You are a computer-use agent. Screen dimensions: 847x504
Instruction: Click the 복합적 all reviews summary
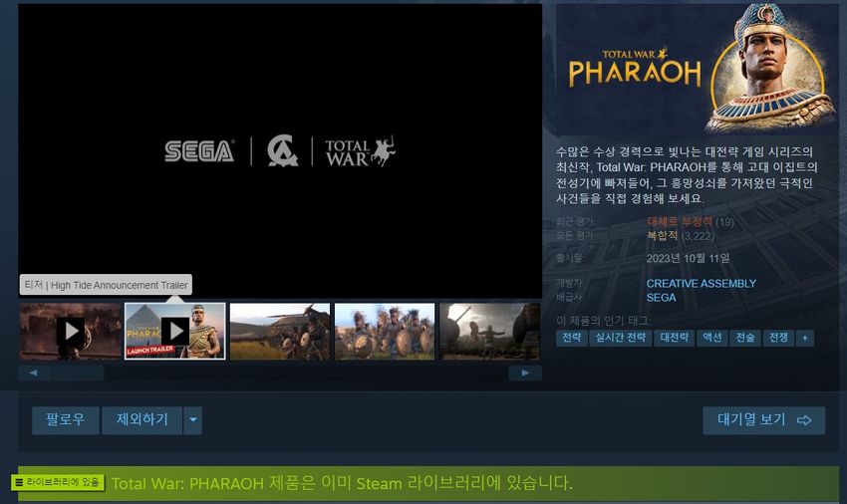pyautogui.click(x=663, y=235)
